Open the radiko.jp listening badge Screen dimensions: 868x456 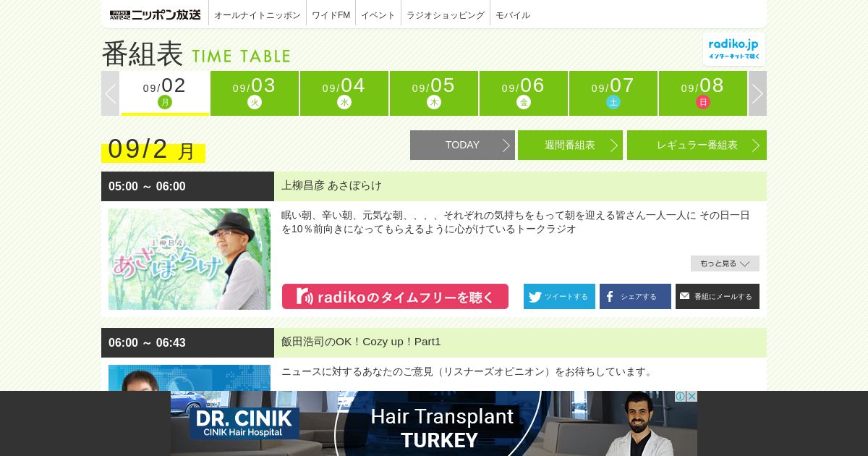point(733,49)
